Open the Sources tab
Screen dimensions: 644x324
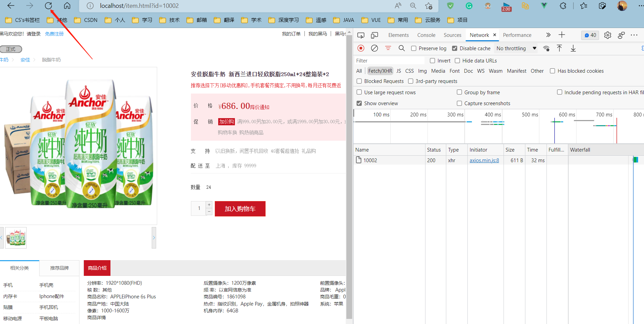pyautogui.click(x=452, y=35)
